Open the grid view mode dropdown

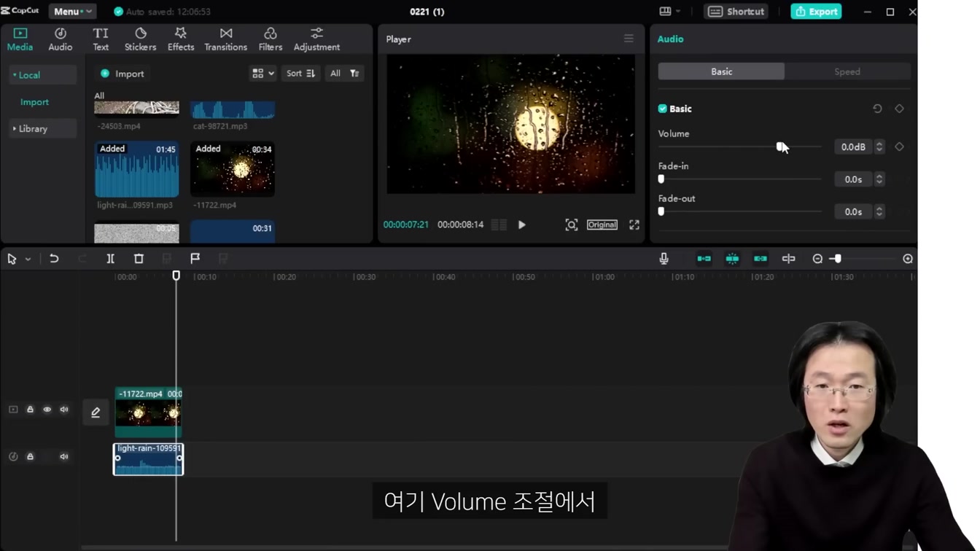pos(262,74)
